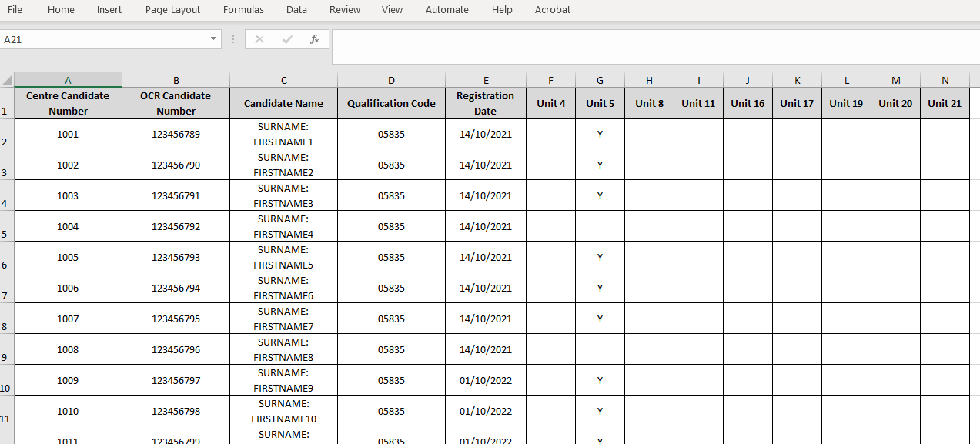The height and width of the screenshot is (444, 980).
Task: Select cell with 123456797
Action: [176, 380]
